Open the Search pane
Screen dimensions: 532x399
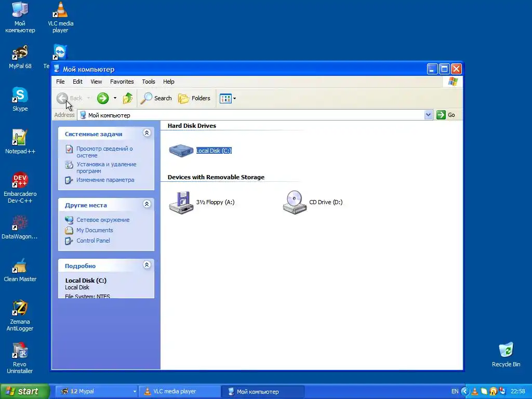pos(156,98)
